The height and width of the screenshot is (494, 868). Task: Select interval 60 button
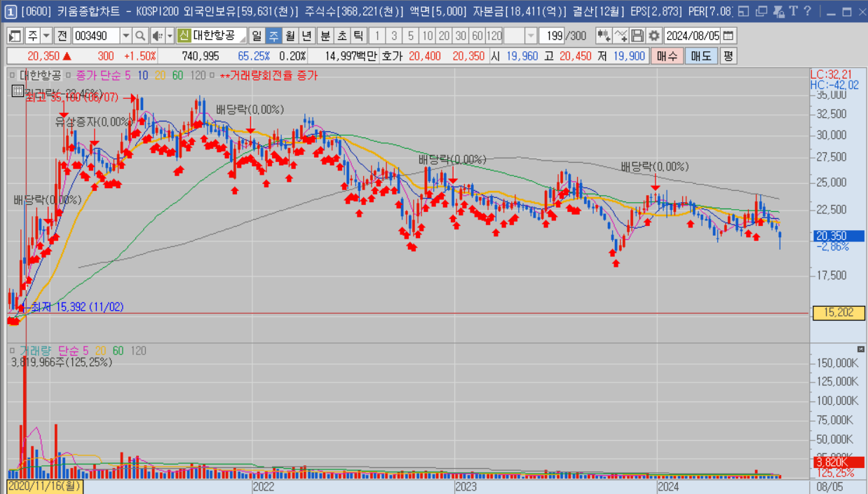tap(477, 36)
